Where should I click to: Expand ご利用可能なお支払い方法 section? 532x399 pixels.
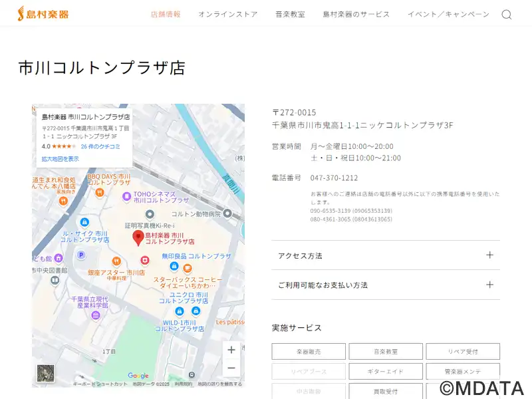[x=386, y=285]
